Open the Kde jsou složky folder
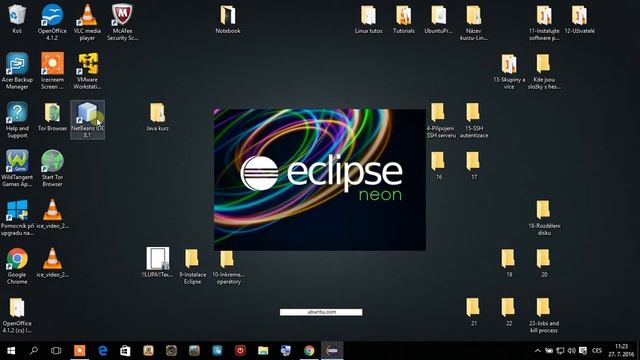The width and height of the screenshot is (640, 360). (x=544, y=71)
